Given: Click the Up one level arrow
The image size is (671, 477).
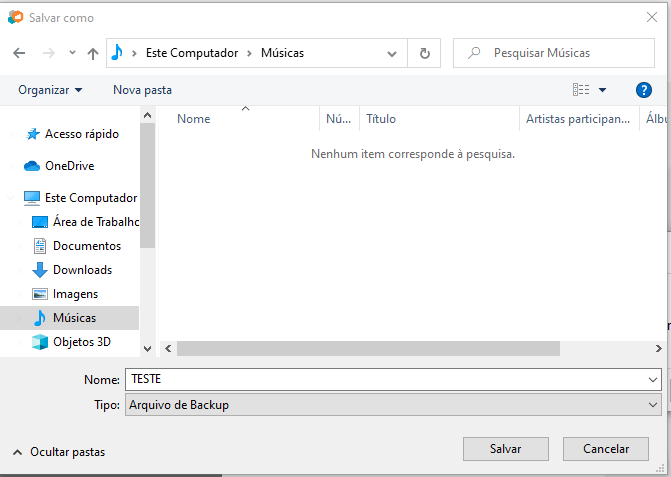Looking at the screenshot, I should (x=93, y=53).
